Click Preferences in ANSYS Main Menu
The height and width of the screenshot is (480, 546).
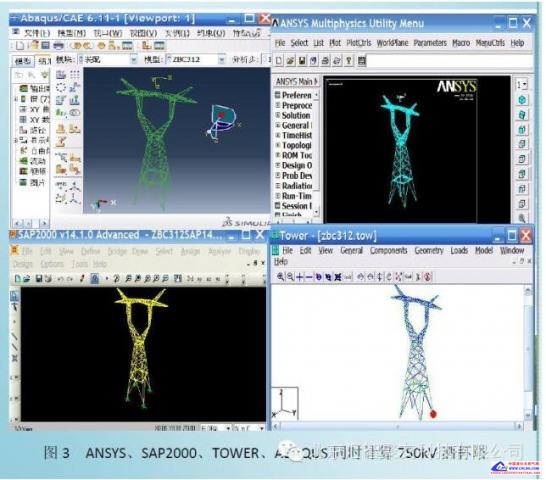pos(296,95)
